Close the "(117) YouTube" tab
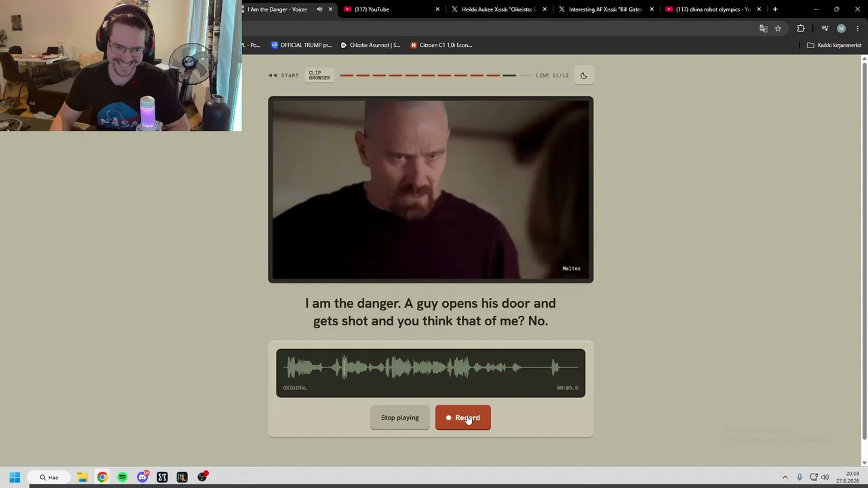 coord(437,9)
